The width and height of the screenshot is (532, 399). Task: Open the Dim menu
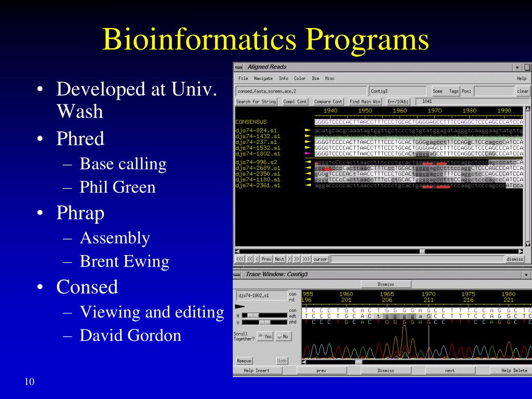[x=315, y=78]
